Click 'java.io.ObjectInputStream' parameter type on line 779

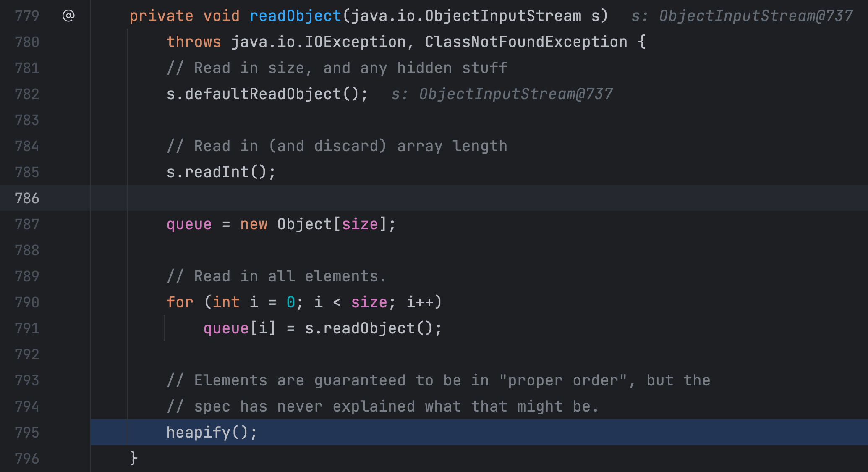(466, 16)
